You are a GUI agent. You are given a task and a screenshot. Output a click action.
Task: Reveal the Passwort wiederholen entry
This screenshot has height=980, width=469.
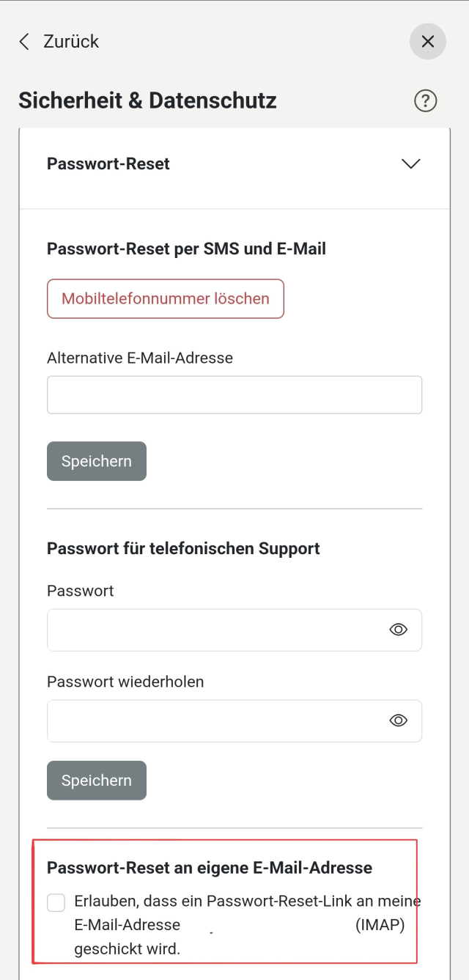398,721
